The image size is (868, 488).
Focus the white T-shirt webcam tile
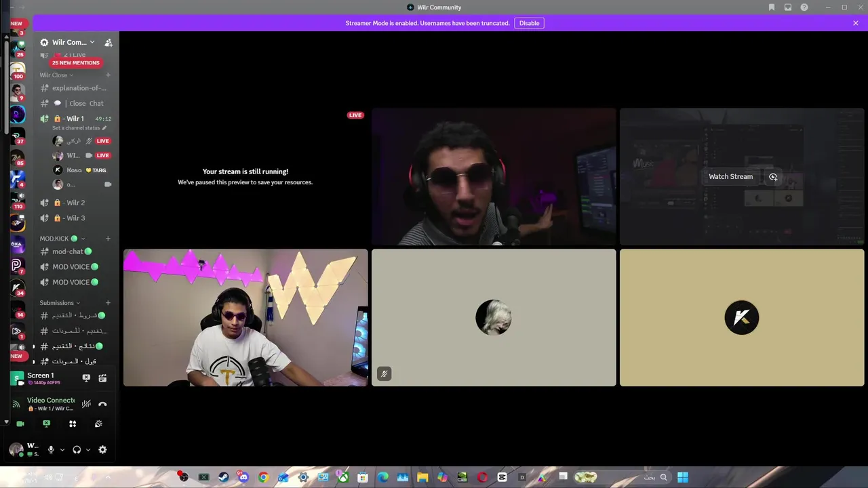245,317
